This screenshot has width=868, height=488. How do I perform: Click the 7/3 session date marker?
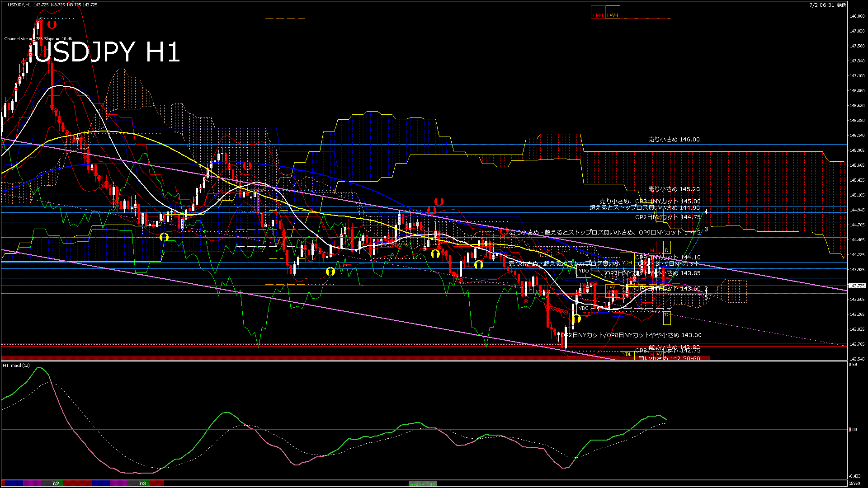coord(142,483)
